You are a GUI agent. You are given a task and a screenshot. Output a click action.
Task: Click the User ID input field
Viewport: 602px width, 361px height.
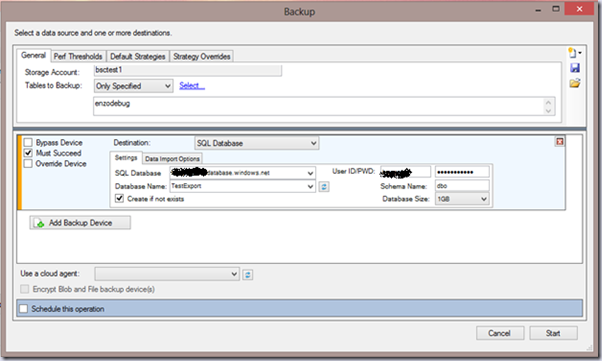coord(405,172)
